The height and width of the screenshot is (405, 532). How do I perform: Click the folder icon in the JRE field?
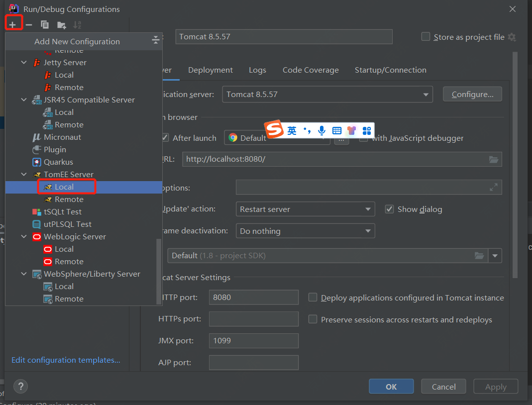(479, 256)
